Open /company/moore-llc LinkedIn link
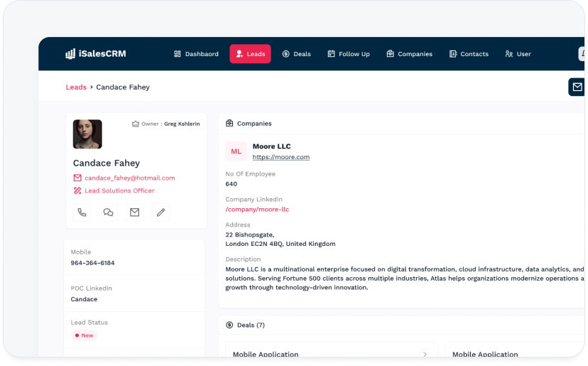 257,210
